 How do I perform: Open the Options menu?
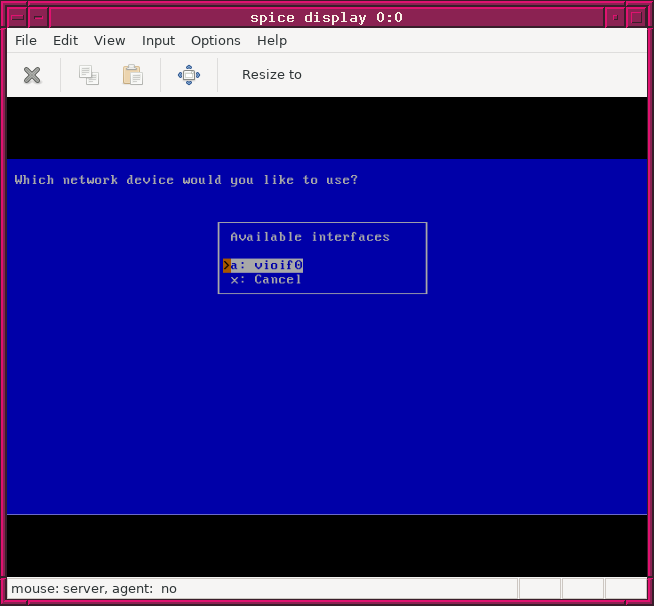[x=215, y=40]
